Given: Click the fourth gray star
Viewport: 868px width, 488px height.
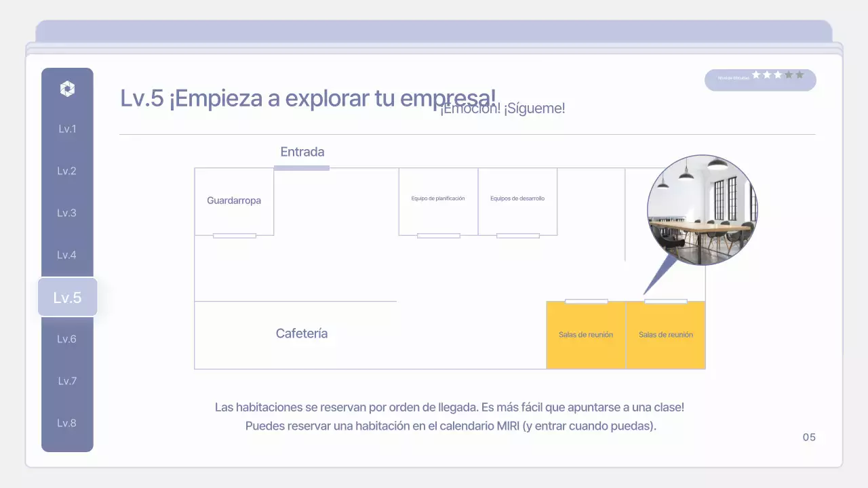Looking at the screenshot, I should coord(789,75).
